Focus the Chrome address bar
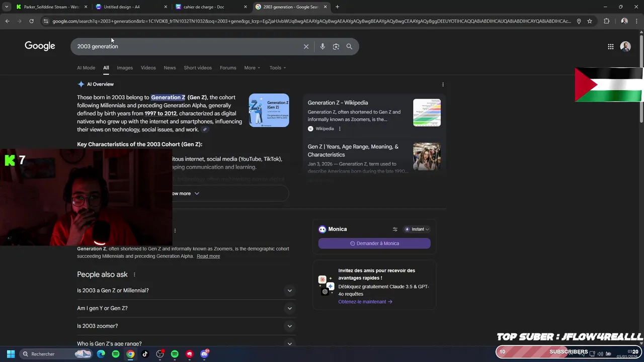The height and width of the screenshot is (362, 644). (312, 21)
